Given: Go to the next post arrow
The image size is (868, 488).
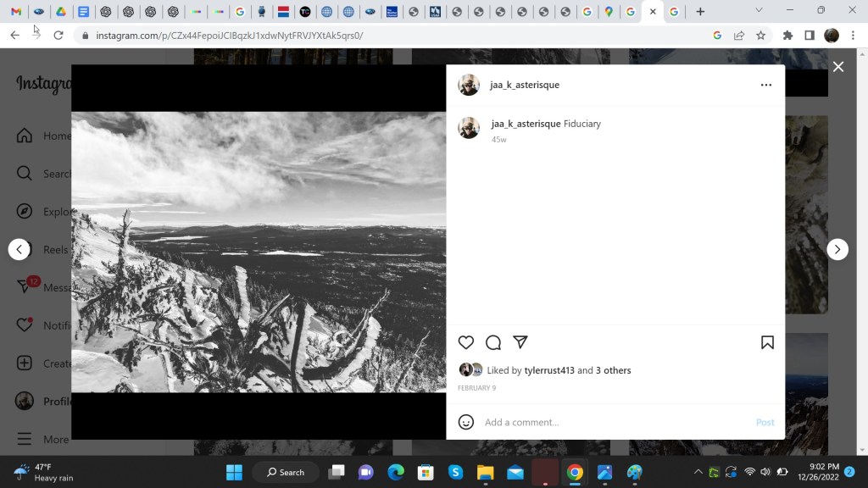Looking at the screenshot, I should coord(837,249).
